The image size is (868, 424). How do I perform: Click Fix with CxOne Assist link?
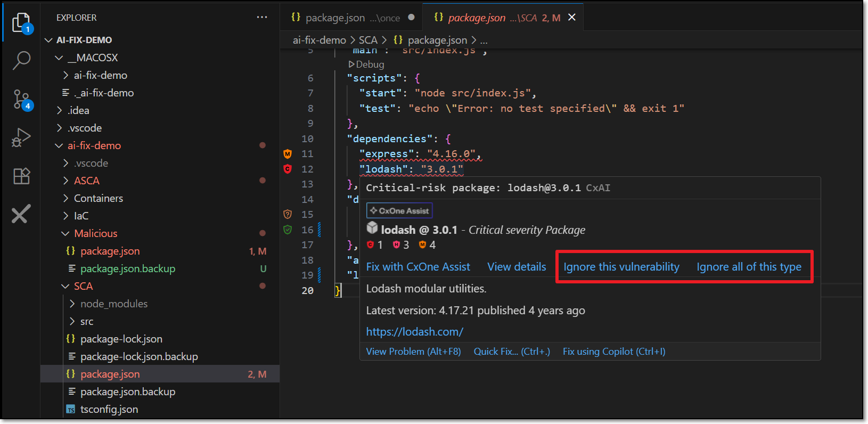418,267
